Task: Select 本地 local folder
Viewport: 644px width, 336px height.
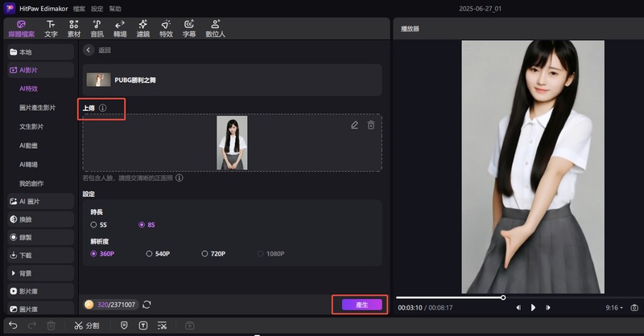Action: tap(41, 52)
